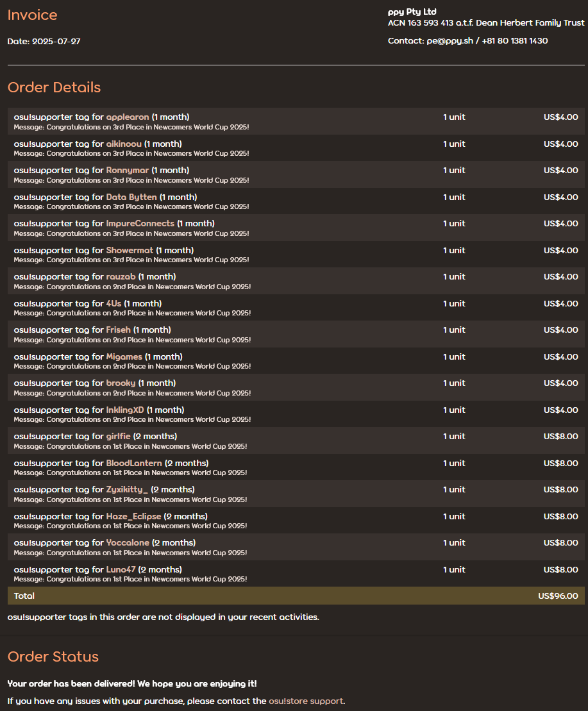The width and height of the screenshot is (588, 711).
Task: Click the 1 unit quantity for InklingXD
Action: pos(454,410)
